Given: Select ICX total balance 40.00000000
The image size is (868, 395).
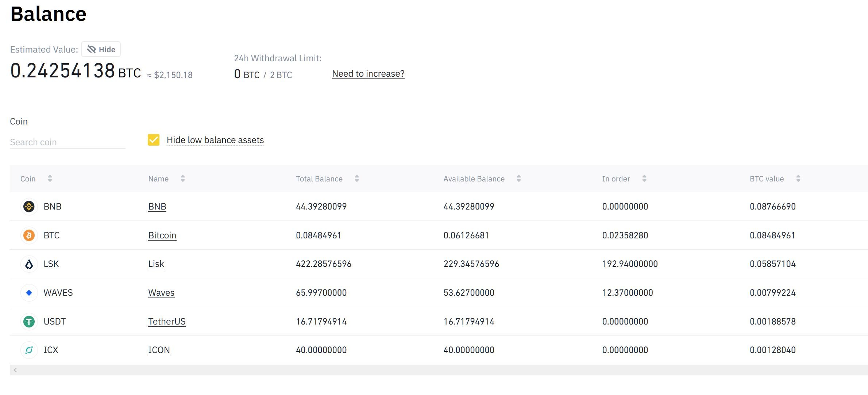Looking at the screenshot, I should (x=321, y=350).
